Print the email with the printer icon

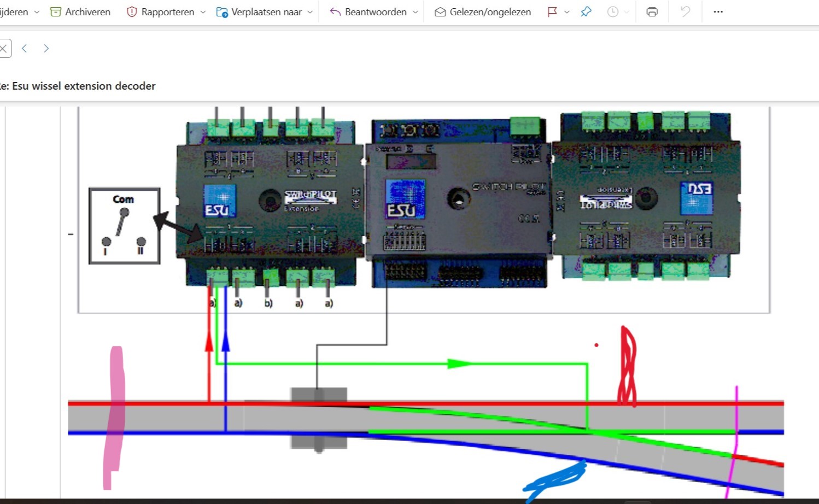(x=652, y=11)
